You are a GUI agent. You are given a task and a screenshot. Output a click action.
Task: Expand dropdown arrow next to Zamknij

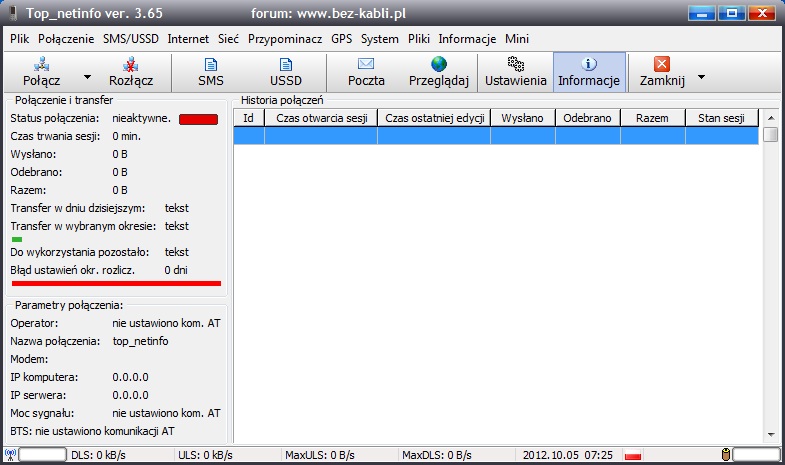point(701,76)
